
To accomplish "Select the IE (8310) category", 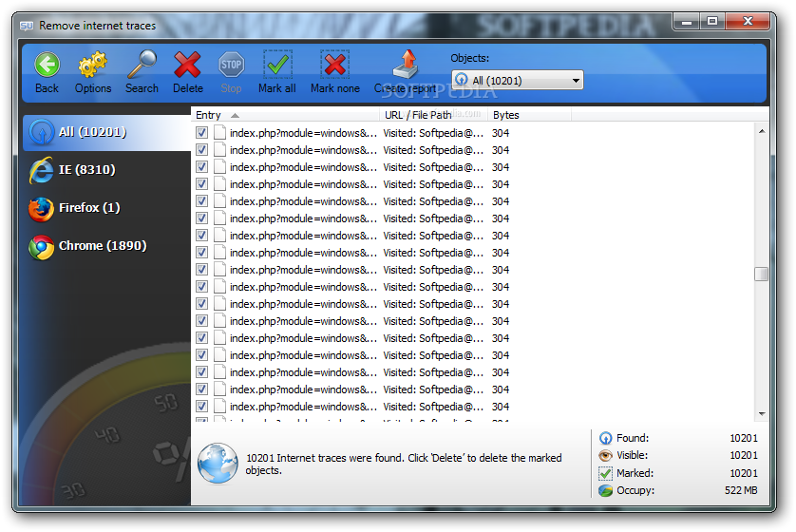I will coord(106,169).
